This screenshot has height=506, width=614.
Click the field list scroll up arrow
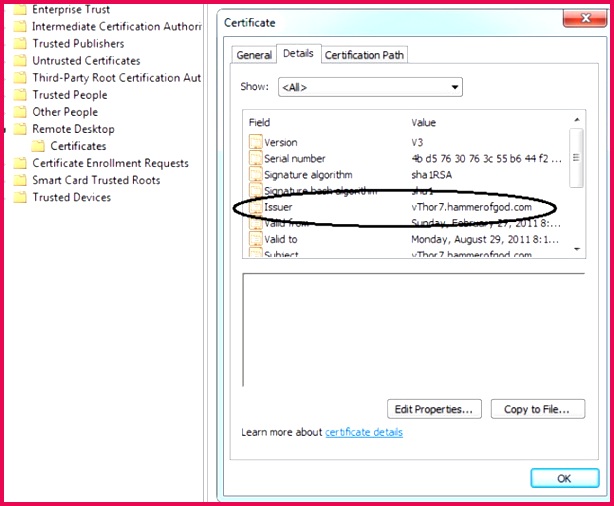pyautogui.click(x=576, y=120)
